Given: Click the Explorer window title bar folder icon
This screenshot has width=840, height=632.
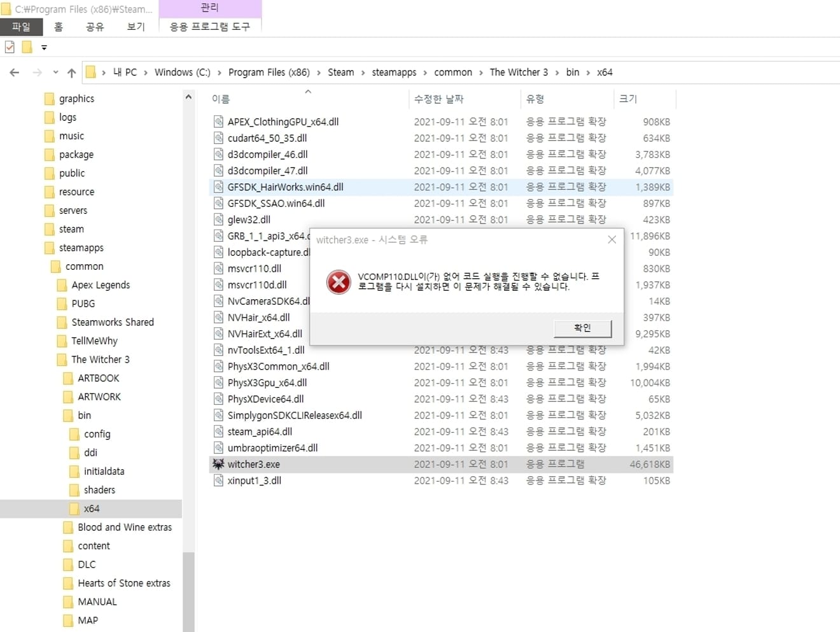Looking at the screenshot, I should (6, 9).
